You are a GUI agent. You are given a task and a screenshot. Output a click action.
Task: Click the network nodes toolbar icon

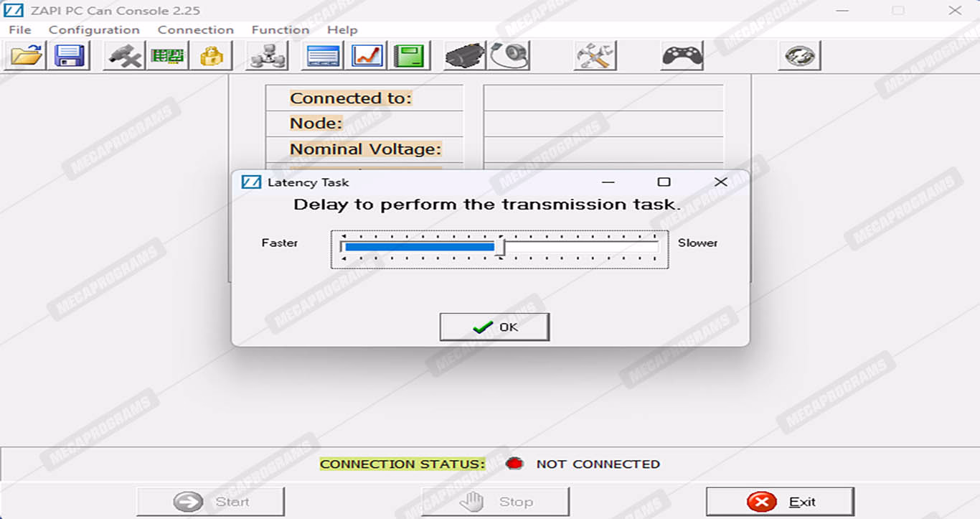click(267, 55)
